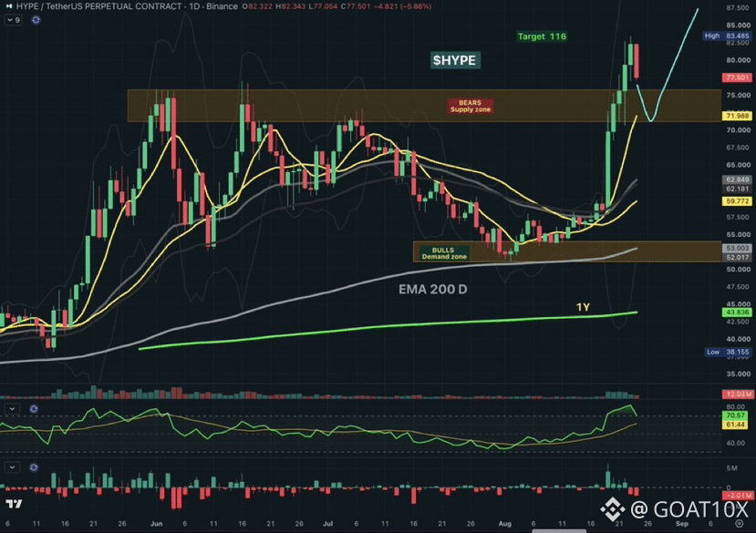Click the open value O82.322 in the header
756x533 pixels.
[257, 6]
